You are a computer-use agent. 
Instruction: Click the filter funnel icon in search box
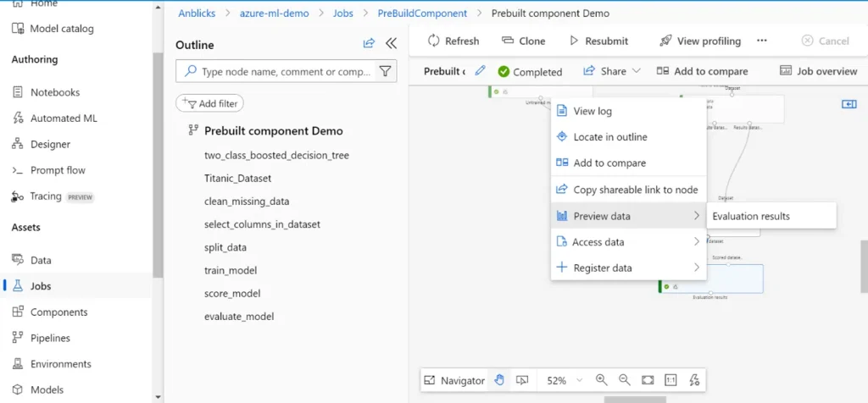tap(385, 72)
